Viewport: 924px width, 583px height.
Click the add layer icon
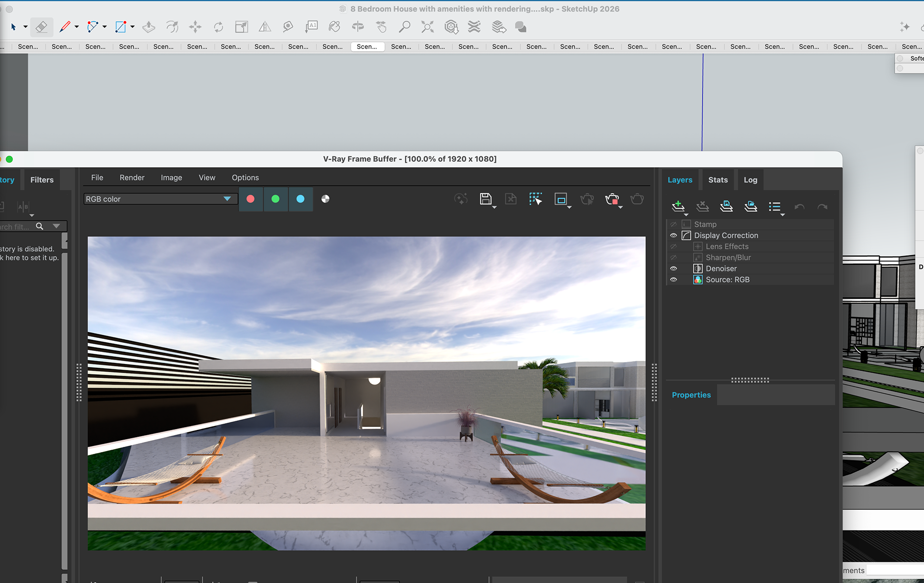678,207
